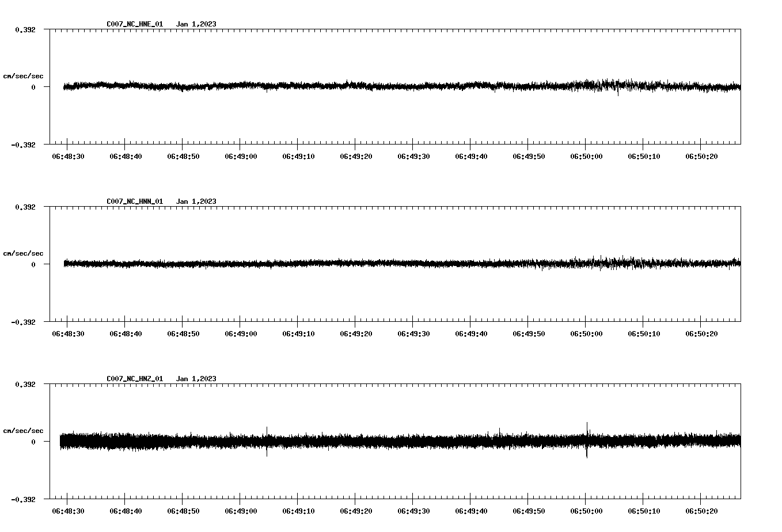Click the 06:49:10 time label on HNN plot
Image resolution: width=782 pixels, height=532 pixels.
[298, 334]
